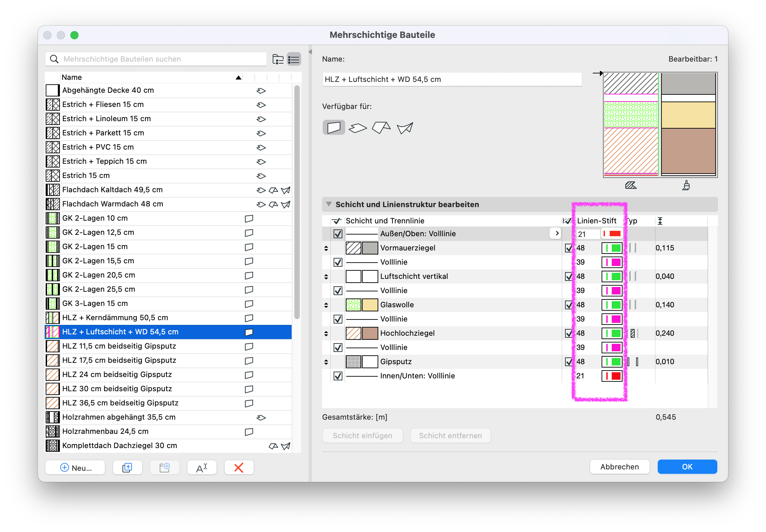This screenshot has height=532, width=766.
Task: Open magenta pen swatch under Vormauerziegel
Action: (x=612, y=262)
